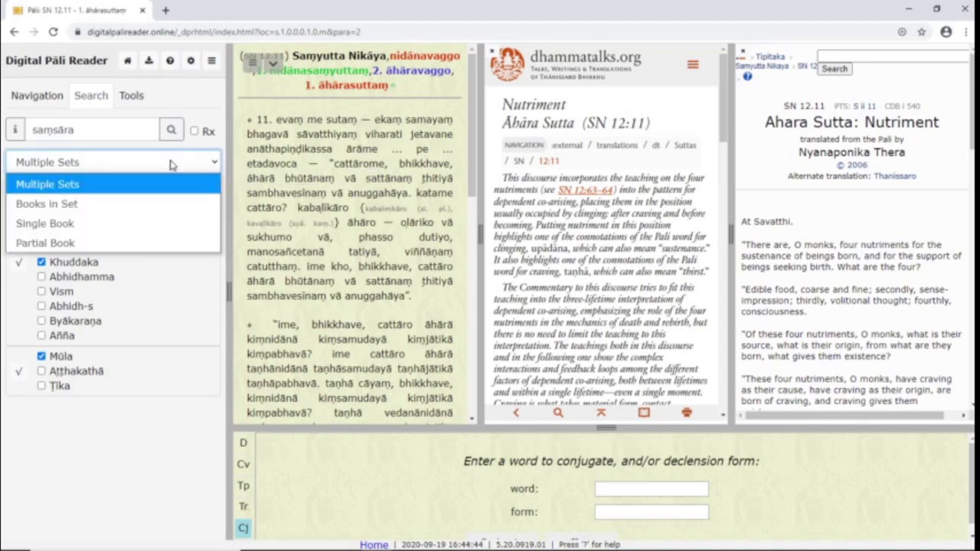Image resolution: width=980 pixels, height=551 pixels.
Task: Go back with the dhammatalks left arrow
Action: 516,412
